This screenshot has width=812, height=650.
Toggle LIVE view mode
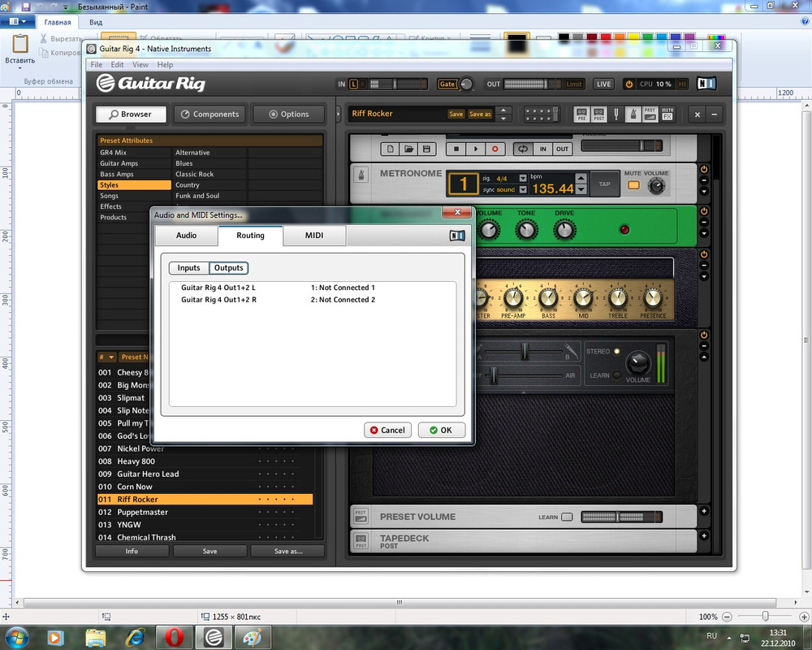click(604, 84)
